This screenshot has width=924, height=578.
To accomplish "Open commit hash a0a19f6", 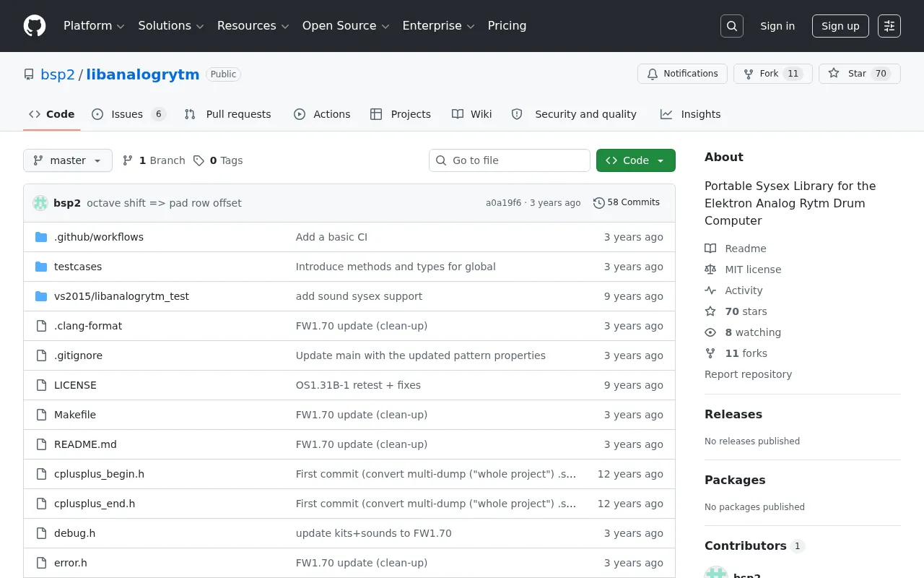I will 503,203.
